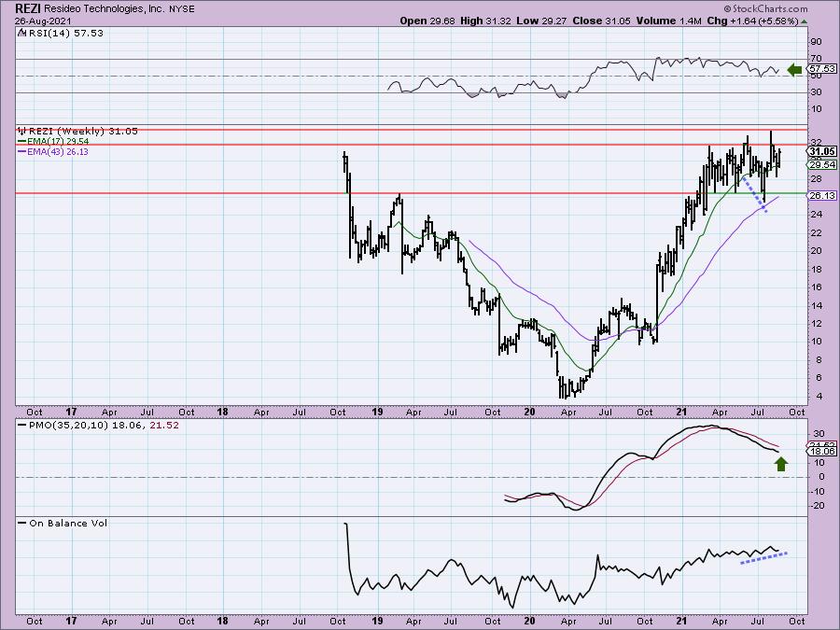Click the Open 29.68 value
Image resolution: width=840 pixels, height=630 pixels.
pyautogui.click(x=427, y=21)
